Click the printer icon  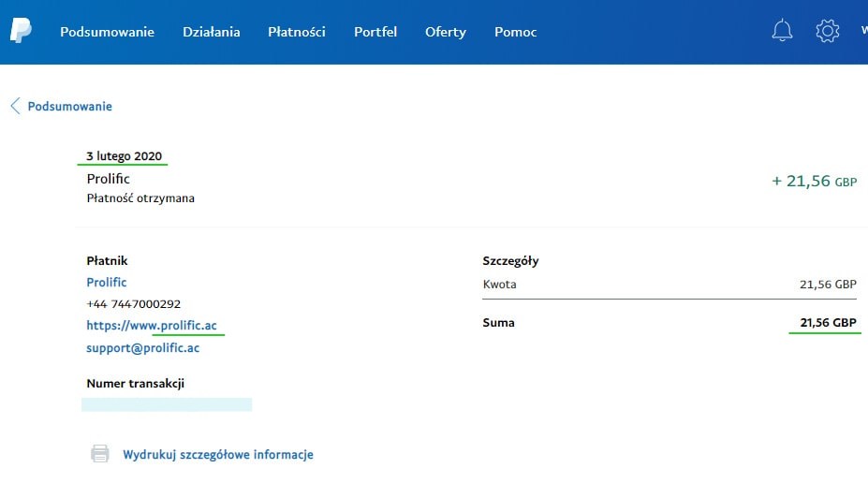[99, 454]
